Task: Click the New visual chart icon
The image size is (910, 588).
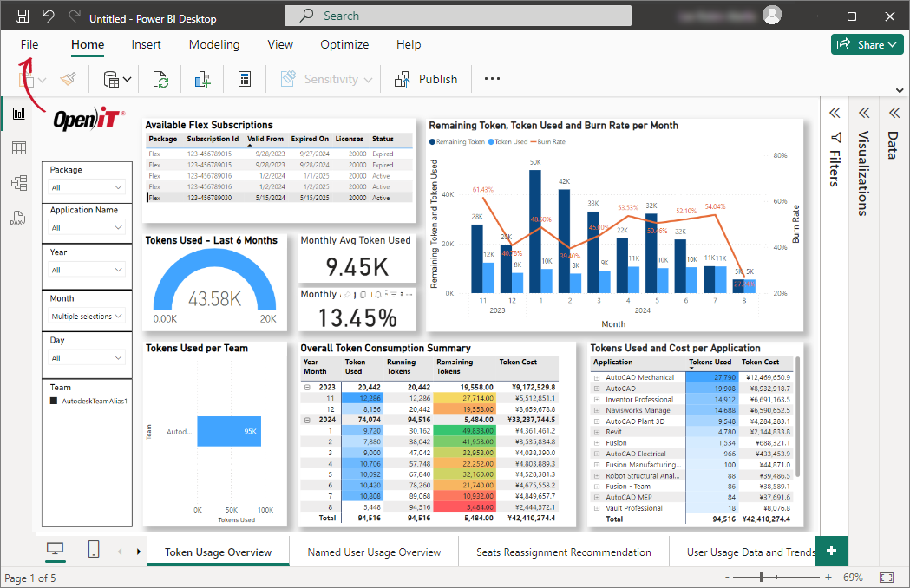Action: click(x=203, y=79)
